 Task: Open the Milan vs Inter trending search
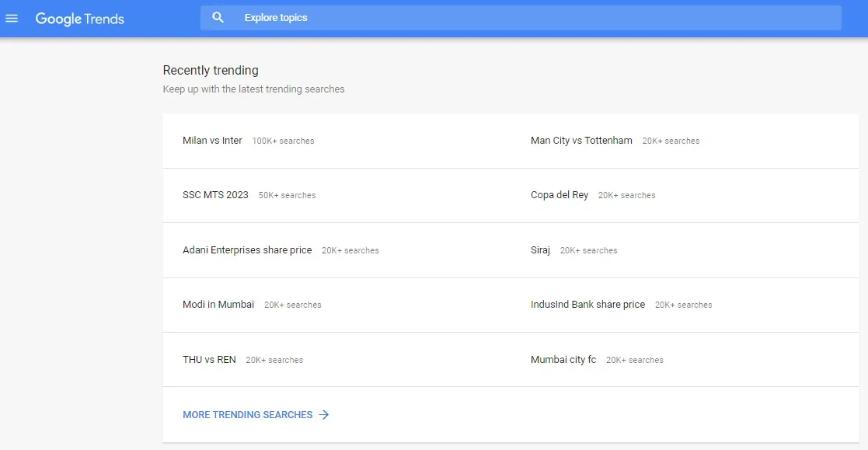(x=212, y=141)
